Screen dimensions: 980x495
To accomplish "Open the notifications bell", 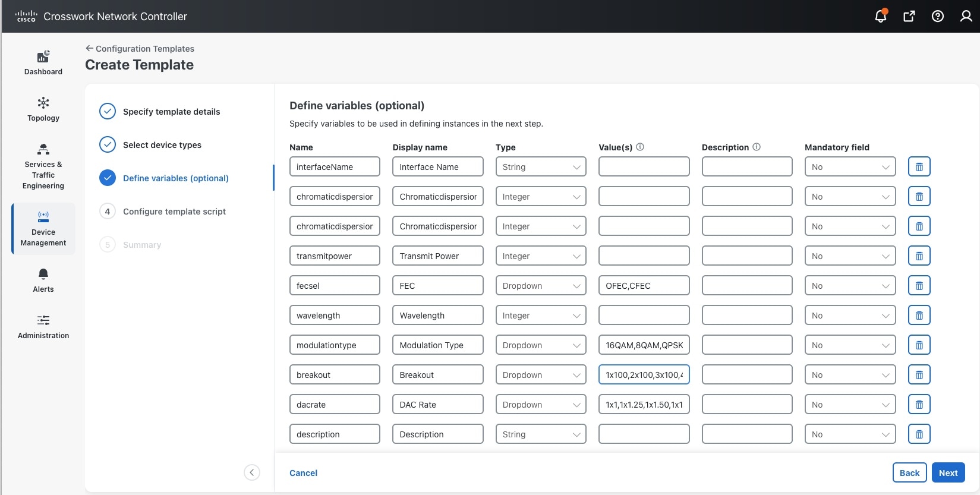I will point(881,16).
